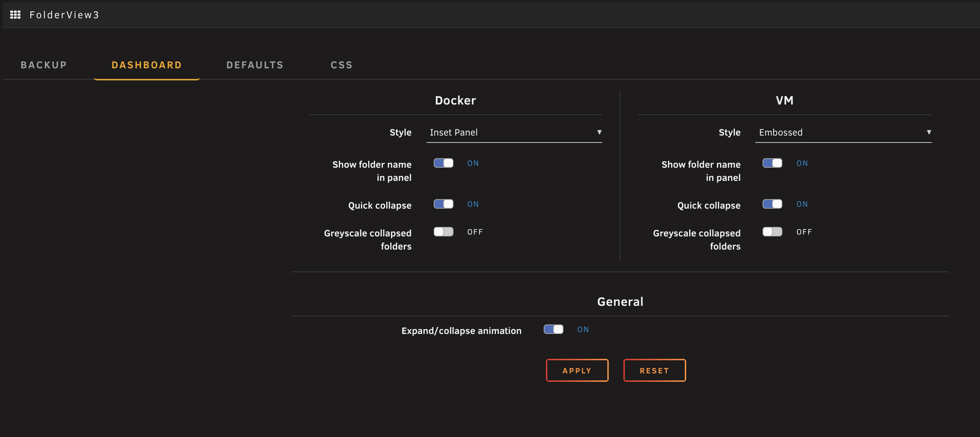Viewport: 980px width, 437px height.
Task: Click the Docker section heading
Action: (x=455, y=100)
